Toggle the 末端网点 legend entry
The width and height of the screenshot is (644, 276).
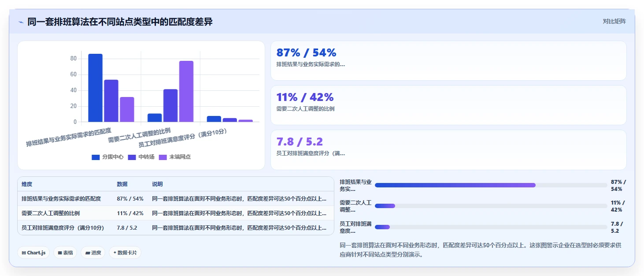click(175, 157)
